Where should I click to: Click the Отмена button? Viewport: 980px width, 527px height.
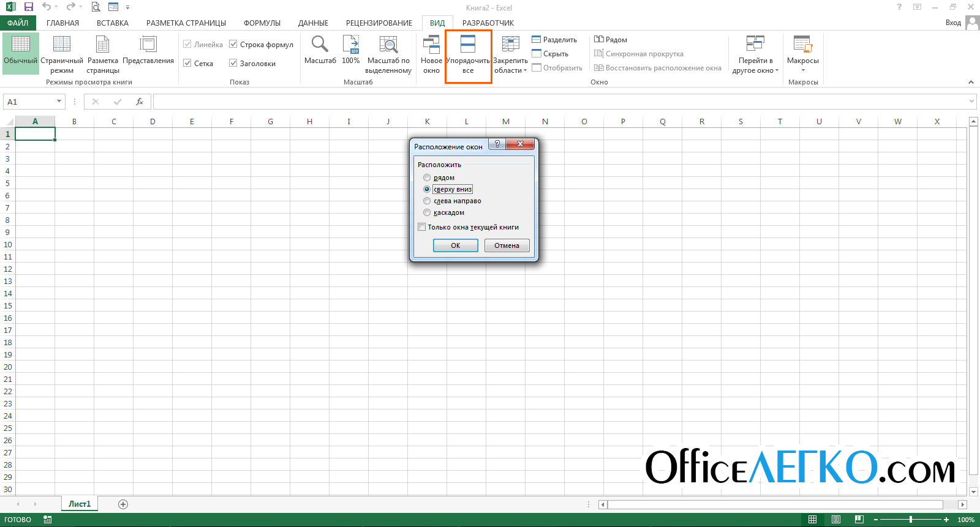pyautogui.click(x=507, y=245)
